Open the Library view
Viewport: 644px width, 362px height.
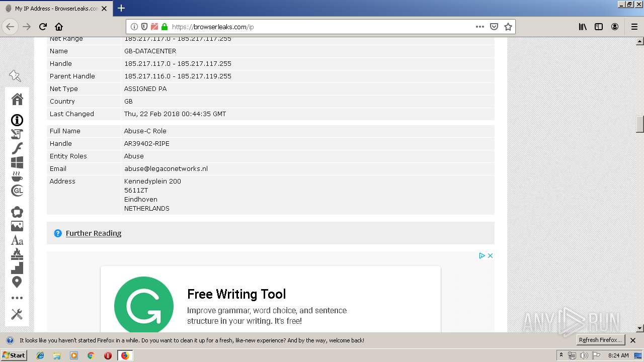(583, 27)
